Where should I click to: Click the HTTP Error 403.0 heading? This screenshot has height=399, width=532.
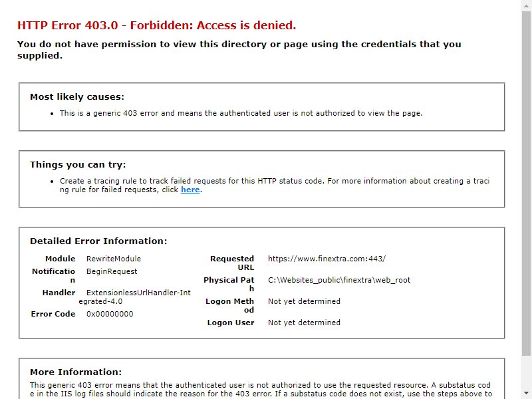point(156,25)
